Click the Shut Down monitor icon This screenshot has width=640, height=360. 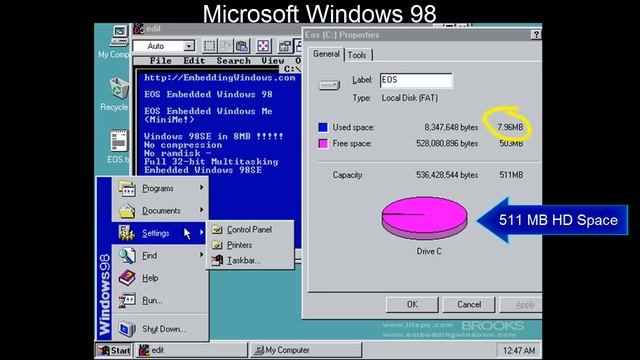(127, 329)
